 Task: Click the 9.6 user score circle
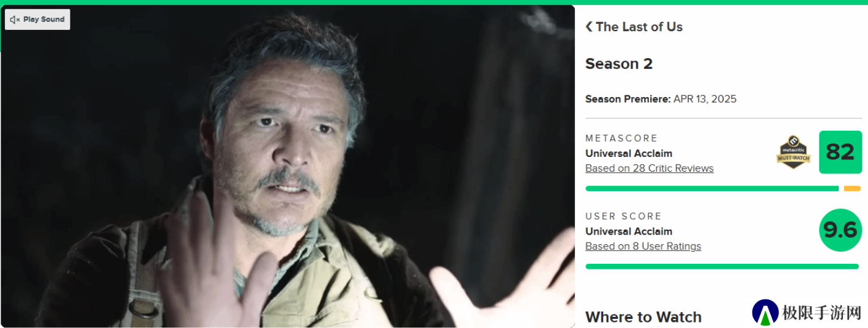pos(840,230)
